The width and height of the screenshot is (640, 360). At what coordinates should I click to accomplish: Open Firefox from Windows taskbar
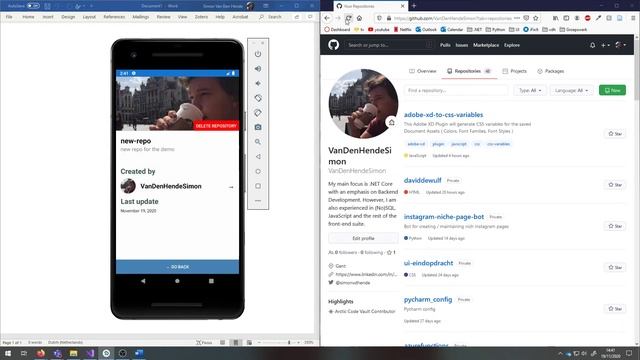pos(40,353)
